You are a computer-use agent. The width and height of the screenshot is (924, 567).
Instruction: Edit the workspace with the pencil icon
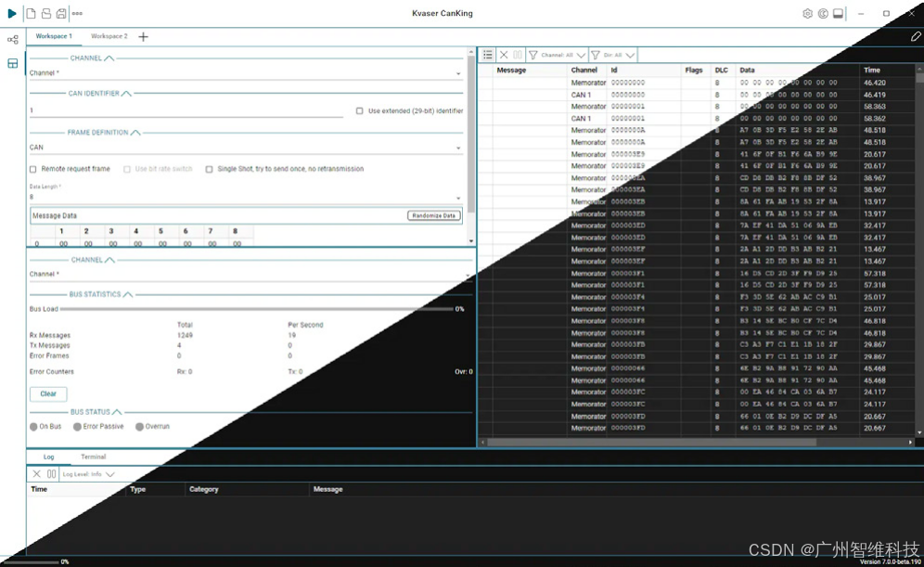[915, 36]
